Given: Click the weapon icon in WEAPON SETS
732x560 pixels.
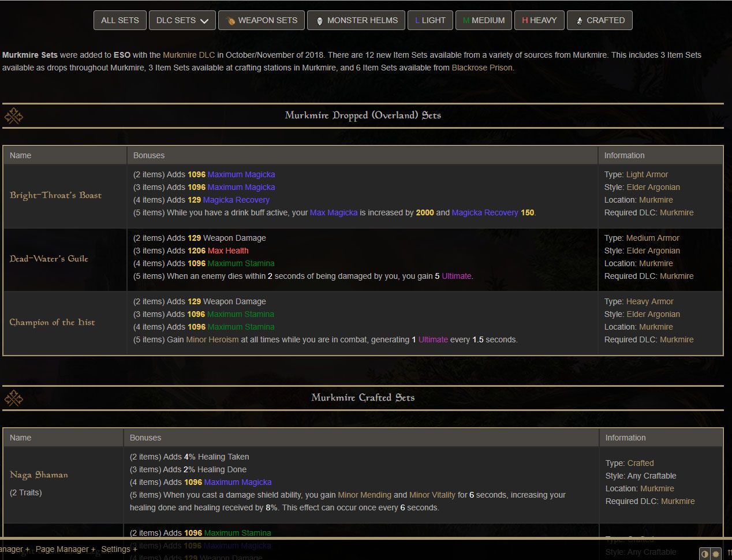Looking at the screenshot, I should pyautogui.click(x=230, y=21).
